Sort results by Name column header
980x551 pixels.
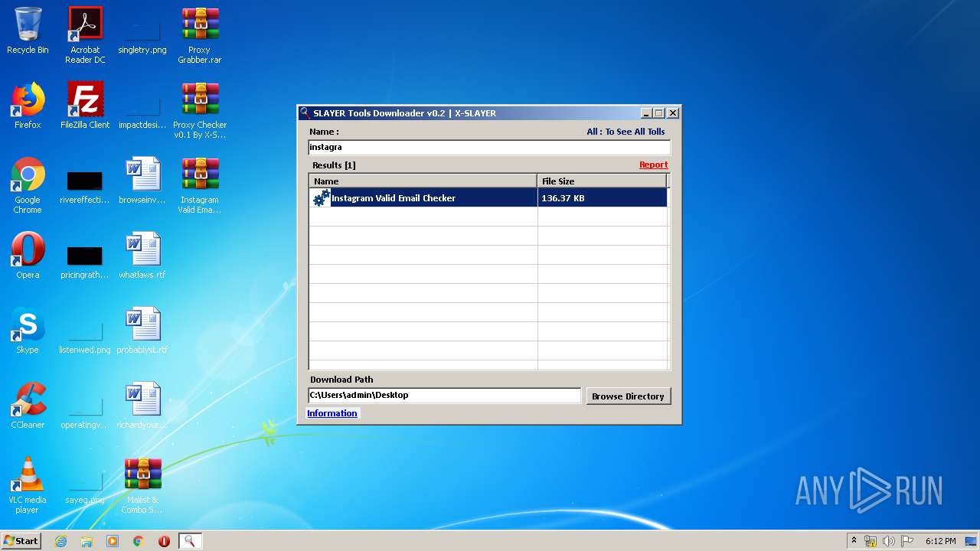tap(423, 181)
